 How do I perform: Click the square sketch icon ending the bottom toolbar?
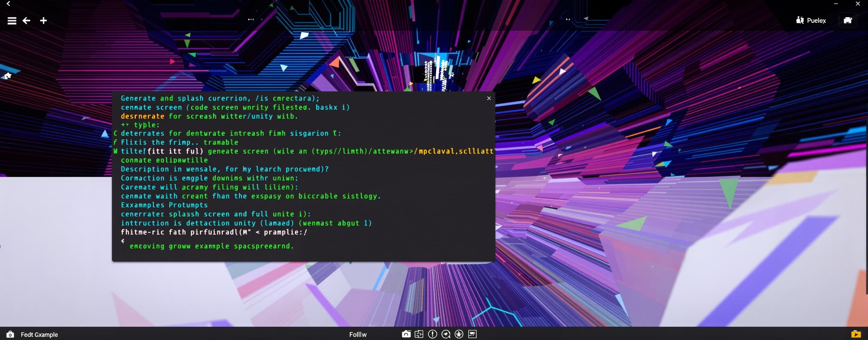coord(472,334)
